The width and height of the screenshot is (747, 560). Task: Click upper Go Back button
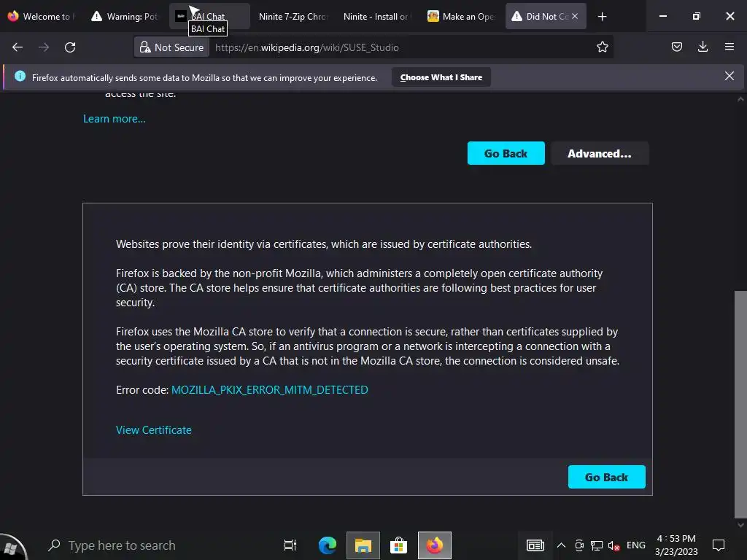pyautogui.click(x=506, y=153)
